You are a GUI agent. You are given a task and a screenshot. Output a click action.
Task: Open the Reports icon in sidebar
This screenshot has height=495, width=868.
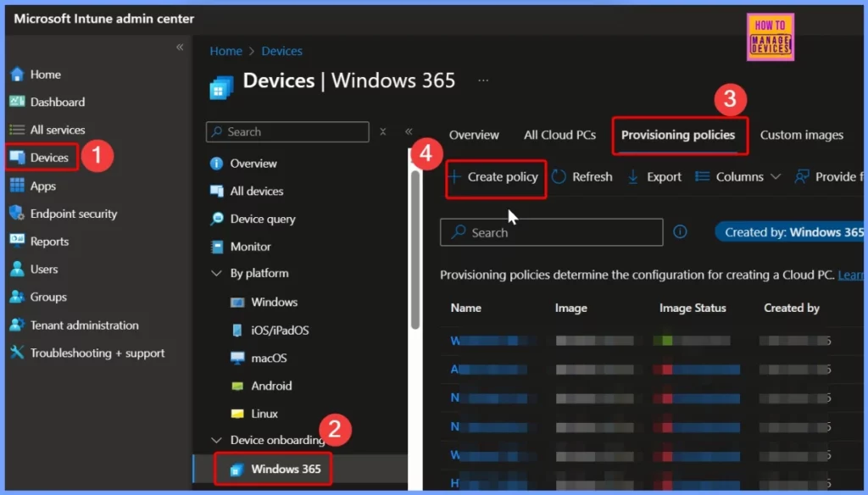[17, 241]
